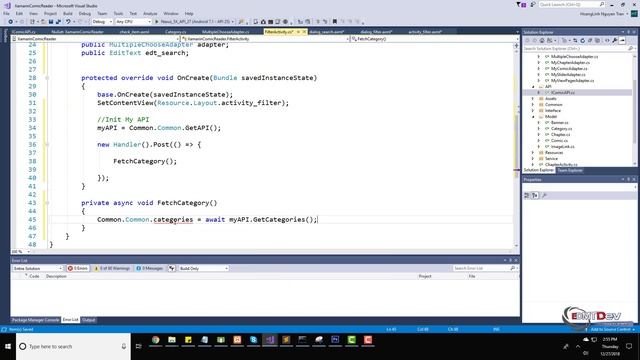Open the Tools menu

pos(118,13)
